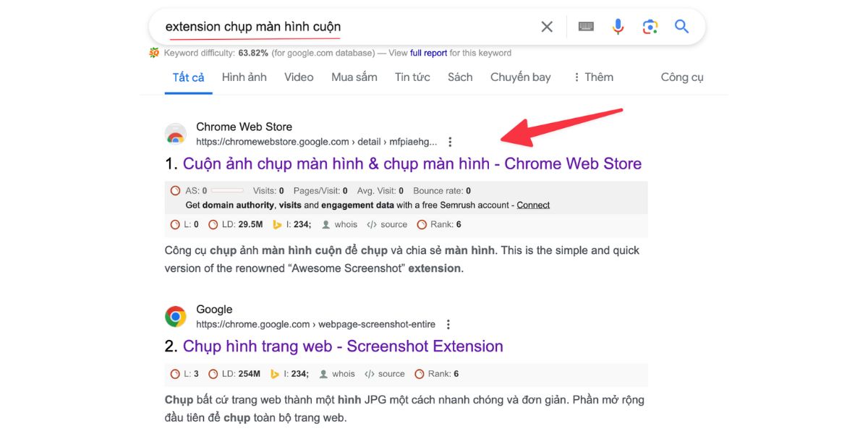Screen dimensions: 868x434
Task: Click the blue magnifier search icon
Action: coord(681,27)
